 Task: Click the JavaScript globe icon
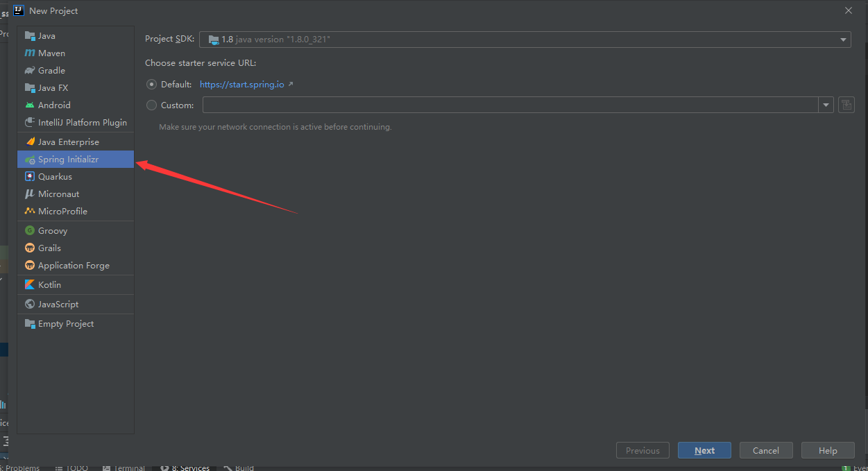point(30,305)
